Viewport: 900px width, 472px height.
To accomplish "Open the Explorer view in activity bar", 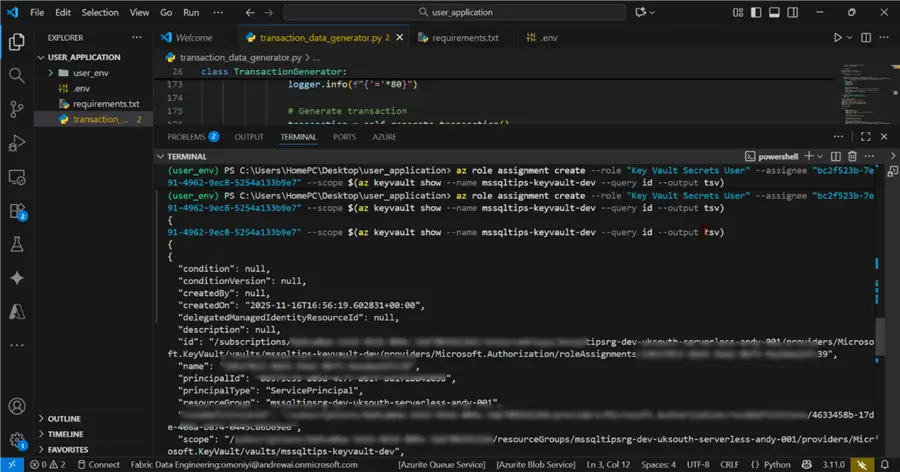I will 17,41.
